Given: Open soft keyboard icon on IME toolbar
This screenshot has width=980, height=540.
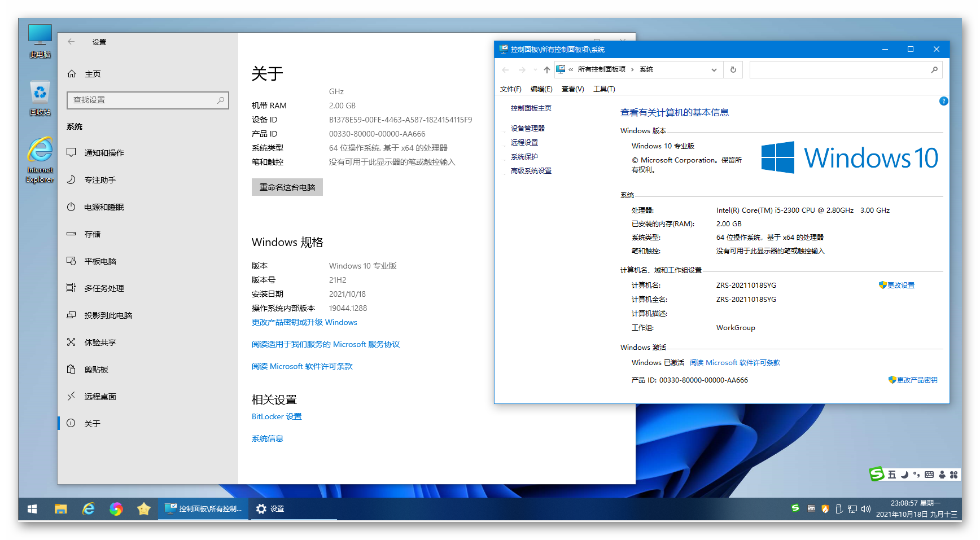Looking at the screenshot, I should pyautogui.click(x=929, y=475).
